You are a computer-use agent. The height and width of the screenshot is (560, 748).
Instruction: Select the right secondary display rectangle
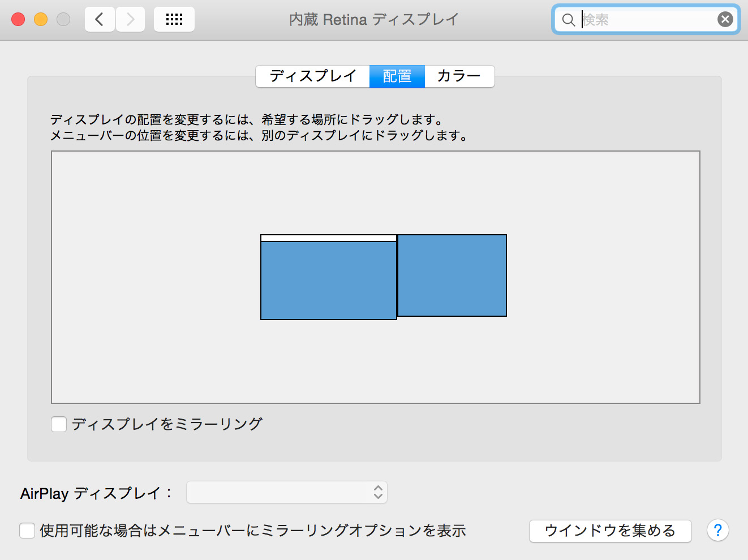click(x=452, y=275)
